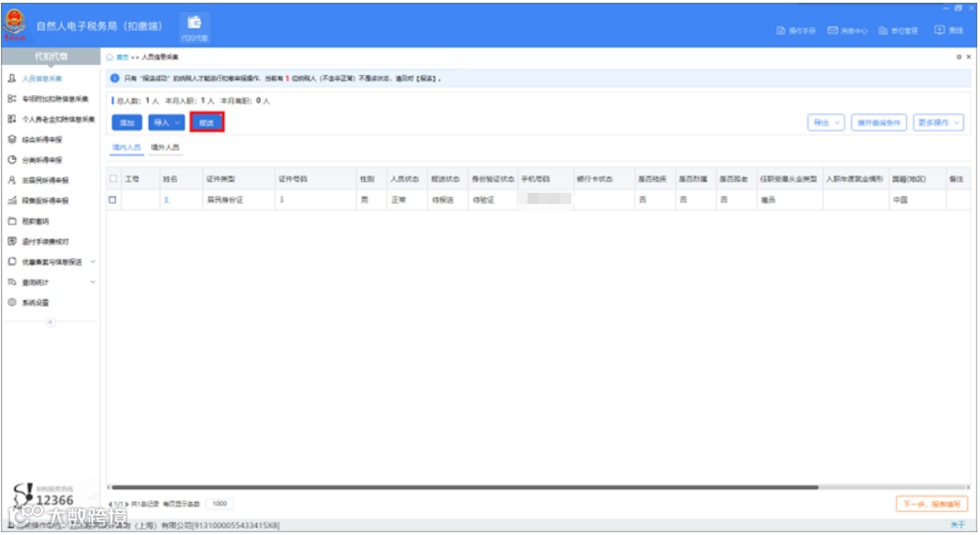Go to previous page with pagination arrow
Image resolution: width=980 pixels, height=535 pixels.
(110, 504)
